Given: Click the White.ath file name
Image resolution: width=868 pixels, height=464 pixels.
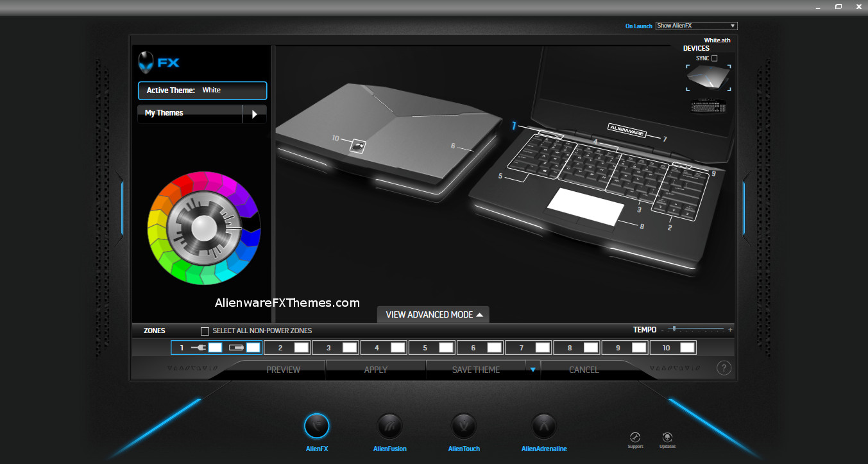Looking at the screenshot, I should coord(717,40).
